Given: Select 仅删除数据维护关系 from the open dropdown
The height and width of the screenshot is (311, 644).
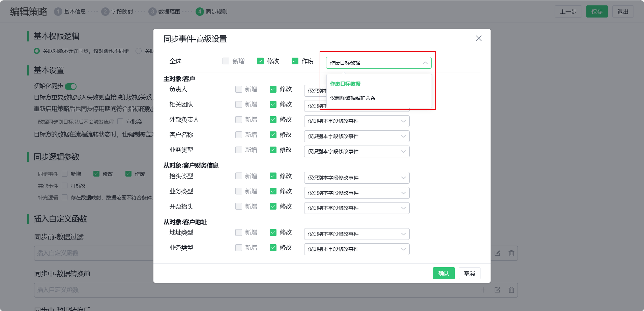Looking at the screenshot, I should (353, 98).
